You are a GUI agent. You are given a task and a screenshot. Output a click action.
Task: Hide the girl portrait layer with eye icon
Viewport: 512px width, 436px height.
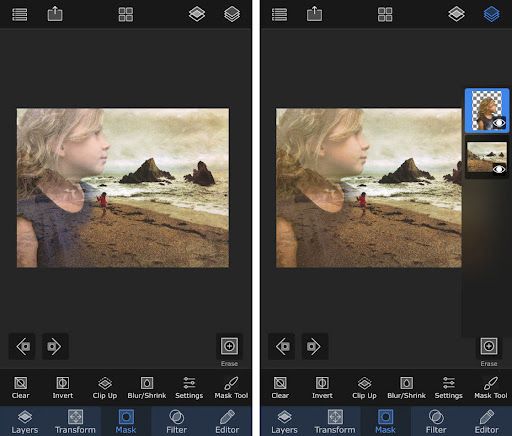pyautogui.click(x=499, y=123)
